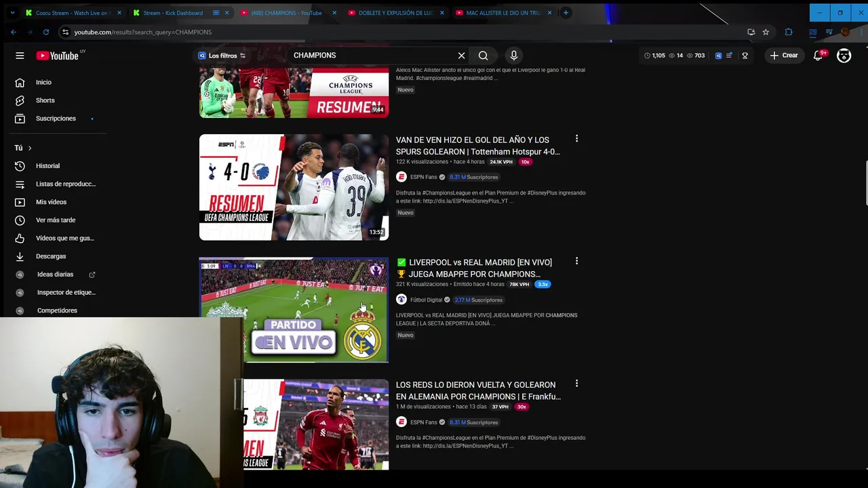Open the Los filtros filter options

pyautogui.click(x=222, y=56)
